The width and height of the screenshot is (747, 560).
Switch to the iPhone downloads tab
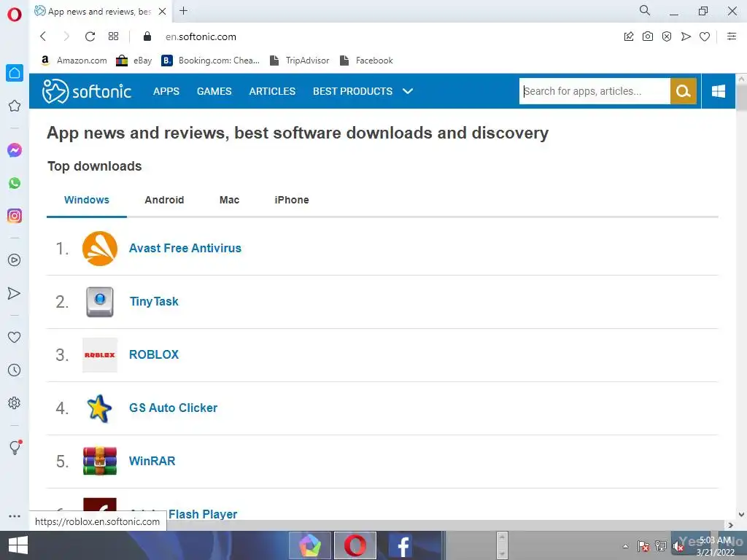click(x=292, y=200)
